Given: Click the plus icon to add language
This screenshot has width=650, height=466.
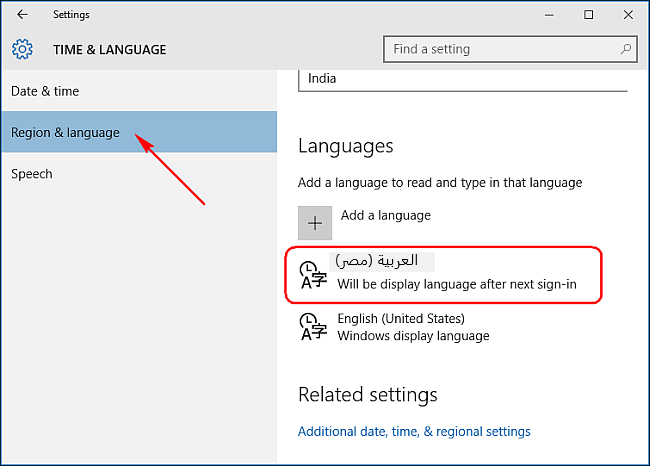Looking at the screenshot, I should [315, 223].
